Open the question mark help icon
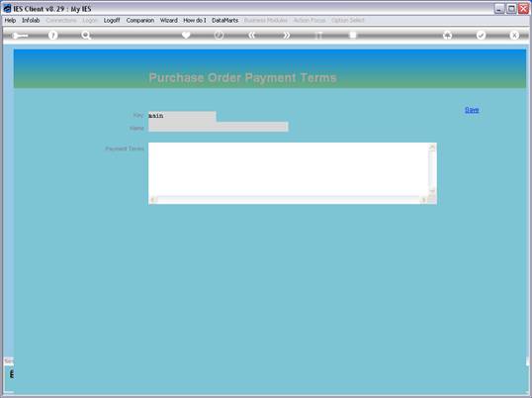The image size is (532, 398). click(x=52, y=35)
